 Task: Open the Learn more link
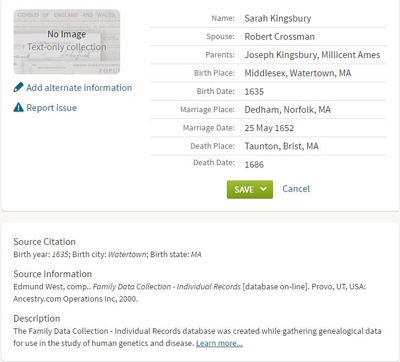coord(219,343)
